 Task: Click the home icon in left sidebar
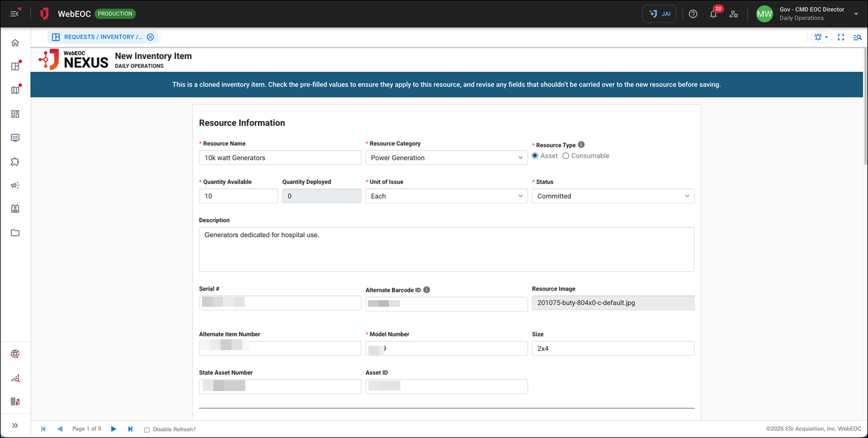tap(15, 43)
